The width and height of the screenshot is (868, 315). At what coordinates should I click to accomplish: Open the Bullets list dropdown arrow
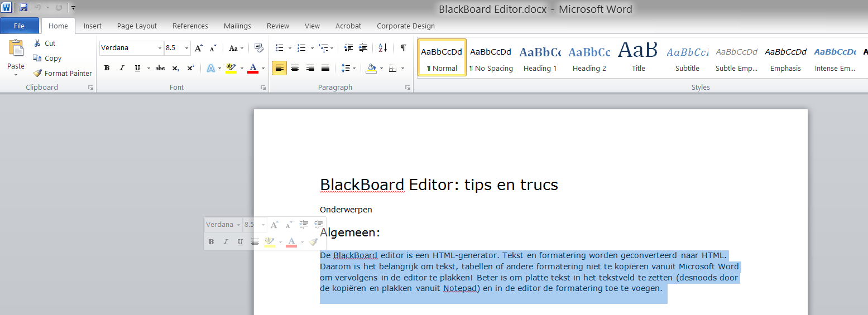(x=290, y=49)
